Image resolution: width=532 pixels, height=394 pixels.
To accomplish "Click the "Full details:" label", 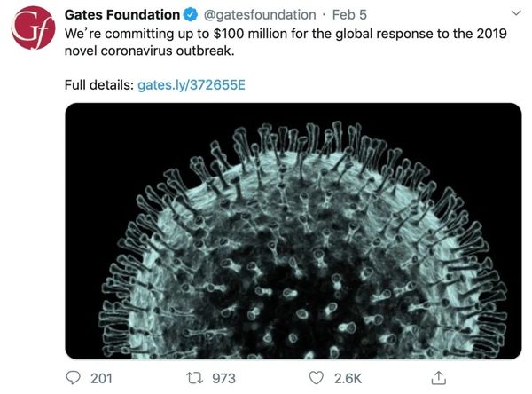I will [x=98, y=85].
